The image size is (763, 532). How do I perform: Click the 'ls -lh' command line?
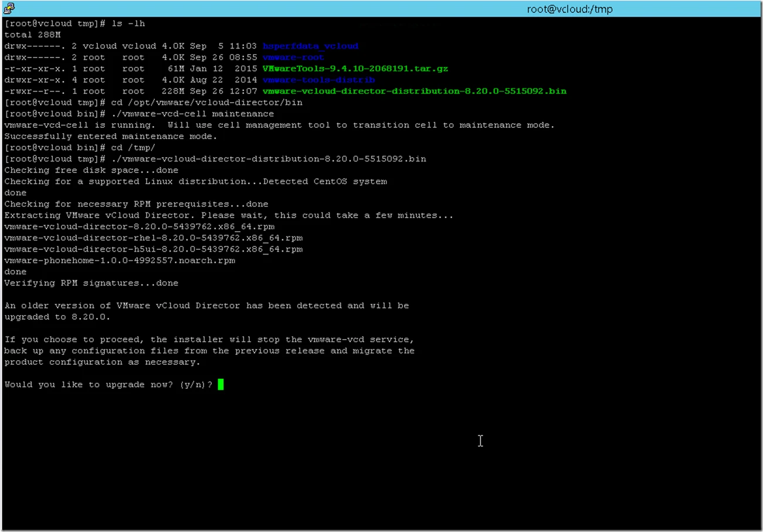(x=74, y=23)
